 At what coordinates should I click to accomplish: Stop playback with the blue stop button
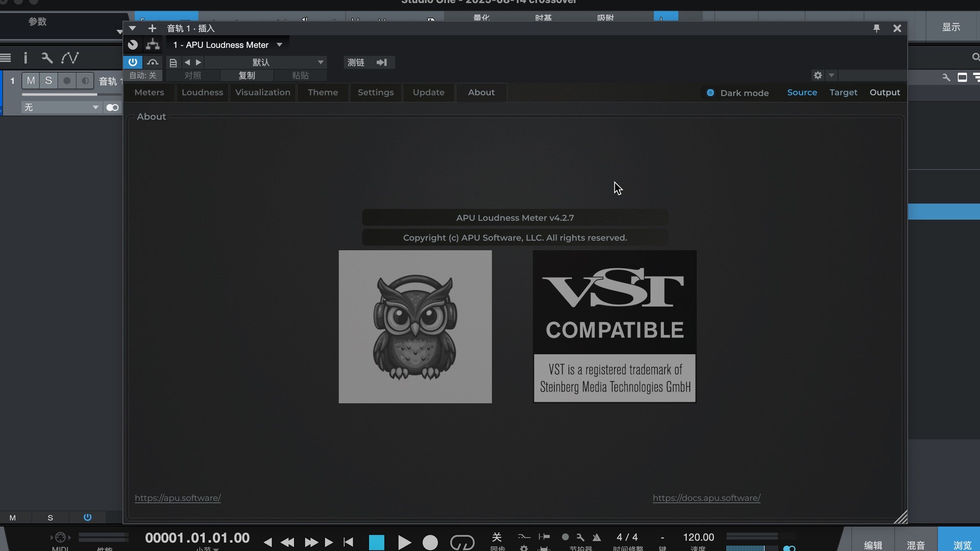377,542
